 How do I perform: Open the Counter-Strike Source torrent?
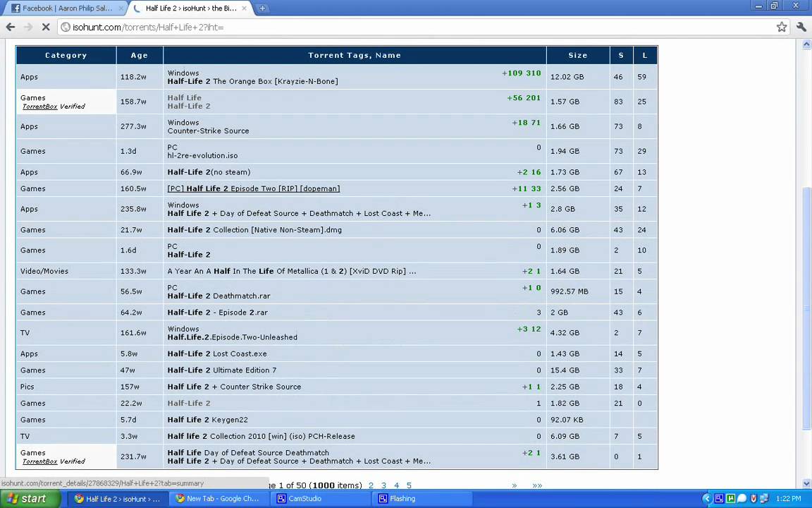tap(208, 131)
